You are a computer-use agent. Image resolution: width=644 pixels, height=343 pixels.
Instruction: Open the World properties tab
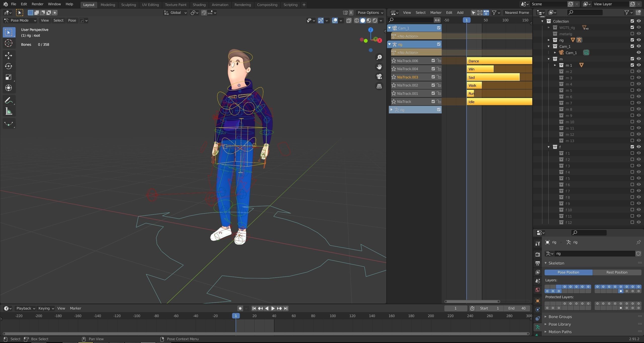click(x=538, y=290)
